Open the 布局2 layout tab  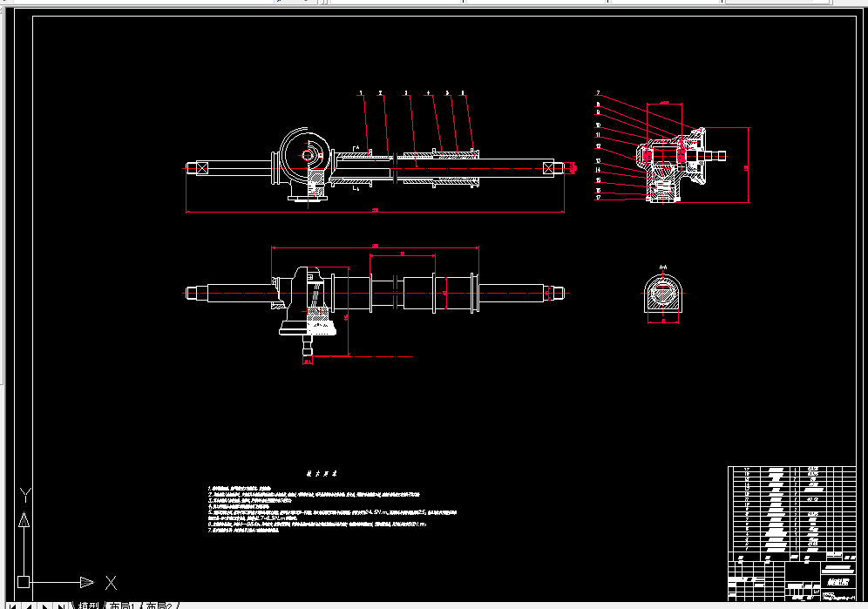pos(159,606)
